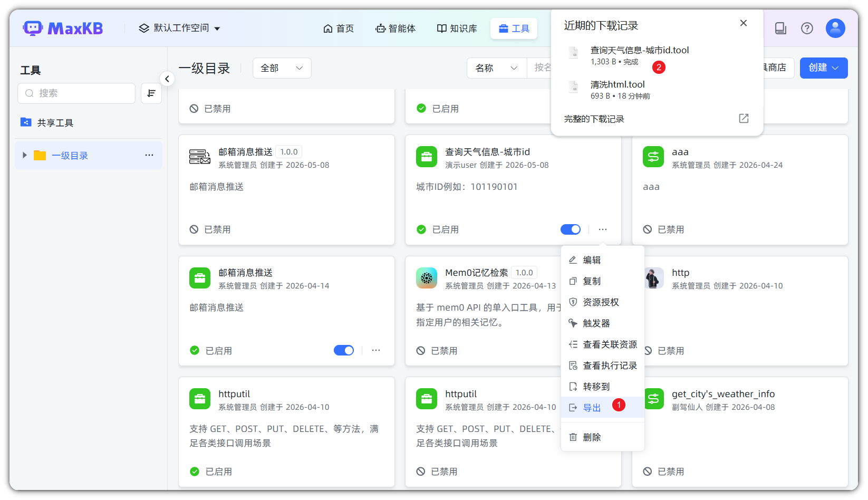This screenshot has width=868, height=500.
Task: Toggle off the 查询天气信息-城市id switch
Action: [571, 229]
